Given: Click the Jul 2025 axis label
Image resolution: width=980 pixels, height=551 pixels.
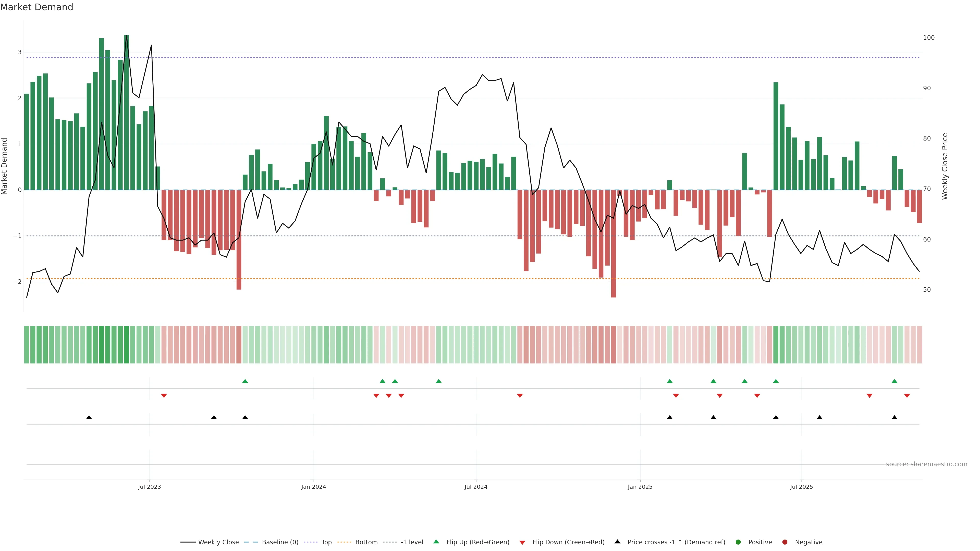Looking at the screenshot, I should pos(801,487).
